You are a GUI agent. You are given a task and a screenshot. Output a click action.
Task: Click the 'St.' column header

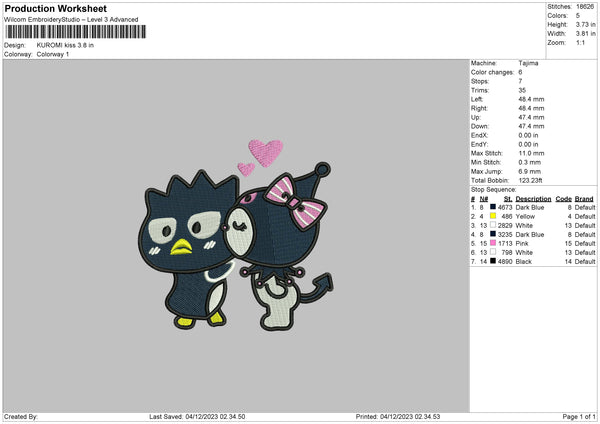[x=508, y=199]
